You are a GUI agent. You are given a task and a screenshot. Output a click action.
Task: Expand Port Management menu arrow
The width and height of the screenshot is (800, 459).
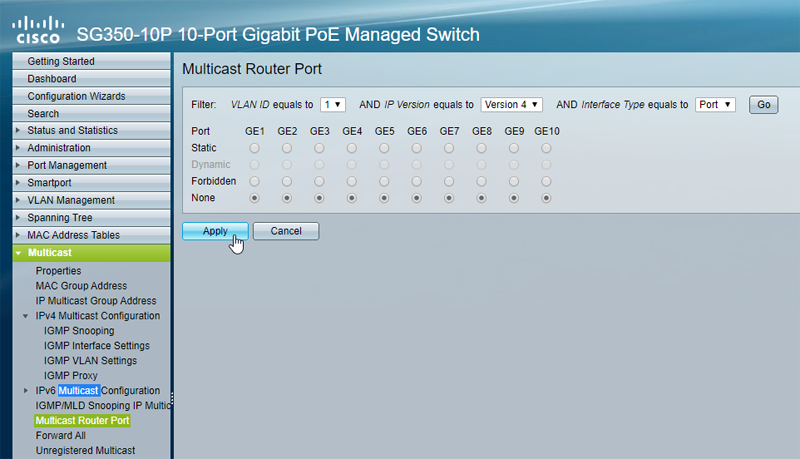18,165
